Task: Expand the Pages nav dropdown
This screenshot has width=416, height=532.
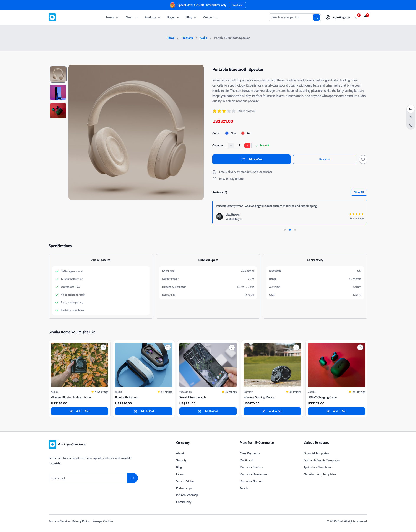Action: point(173,18)
